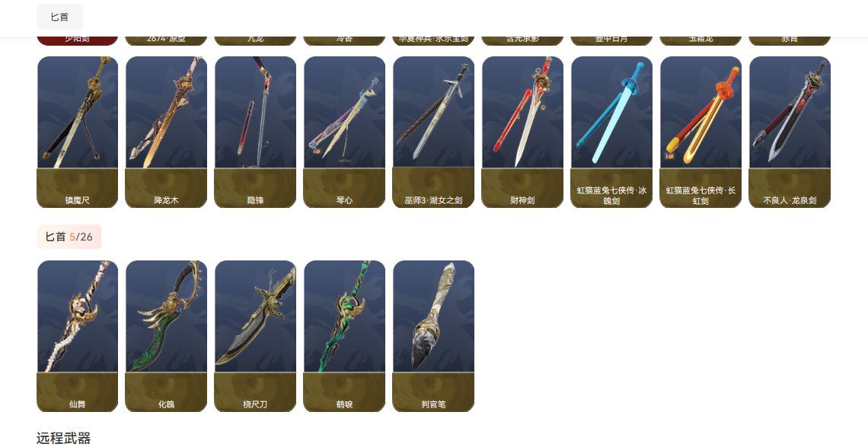This screenshot has width=868, height=447.
Task: Select the blue 冰魄剑 card
Action: pyautogui.click(x=611, y=132)
